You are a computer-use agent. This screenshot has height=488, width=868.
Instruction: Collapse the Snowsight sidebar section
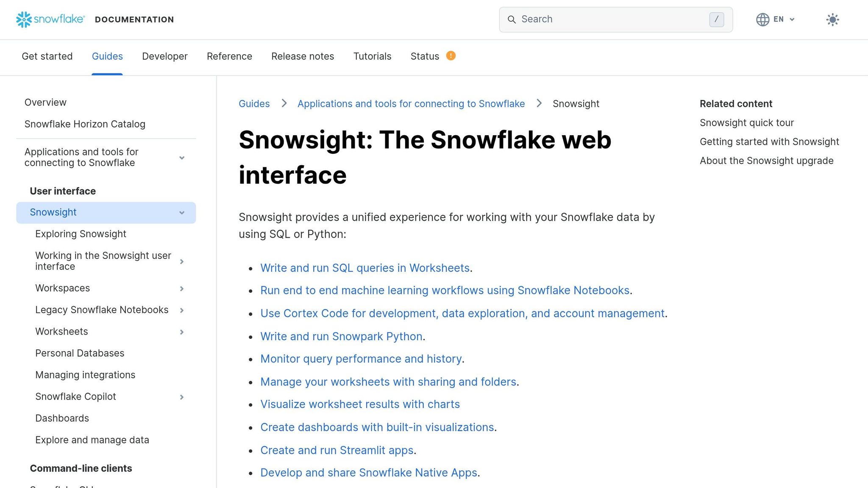(182, 212)
